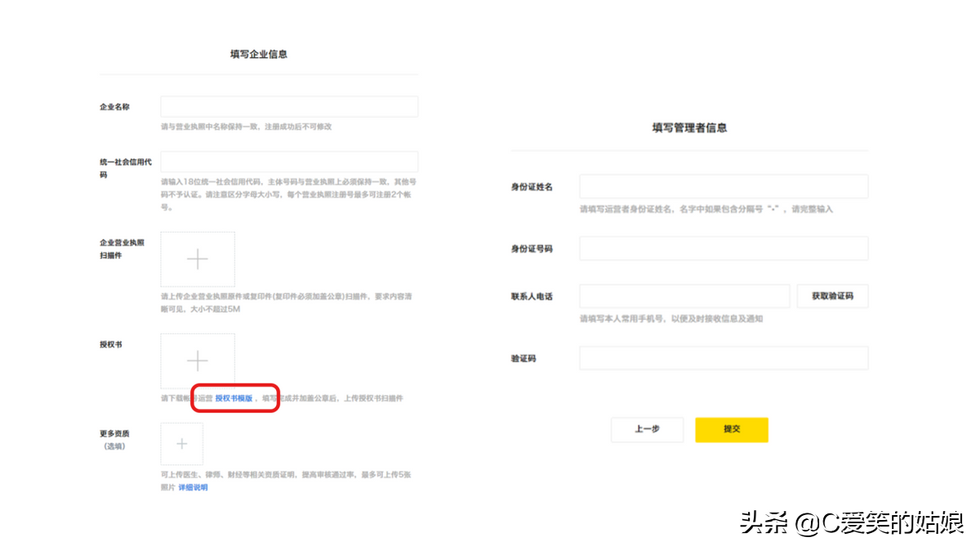Click the 企业名称 input field
This screenshot has height=551, width=980.
coord(289,106)
